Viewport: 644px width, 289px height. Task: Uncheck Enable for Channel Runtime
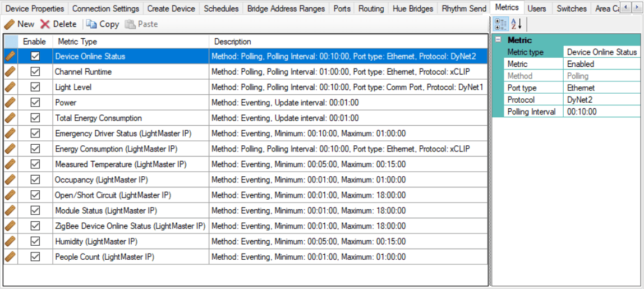[35, 72]
